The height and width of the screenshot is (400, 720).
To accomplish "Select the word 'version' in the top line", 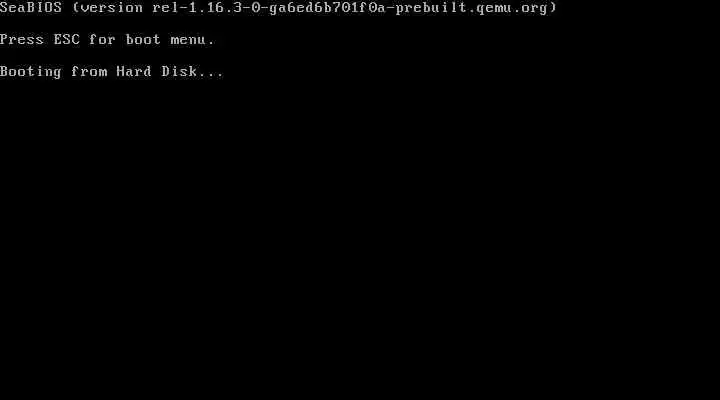I will pyautogui.click(x=112, y=8).
